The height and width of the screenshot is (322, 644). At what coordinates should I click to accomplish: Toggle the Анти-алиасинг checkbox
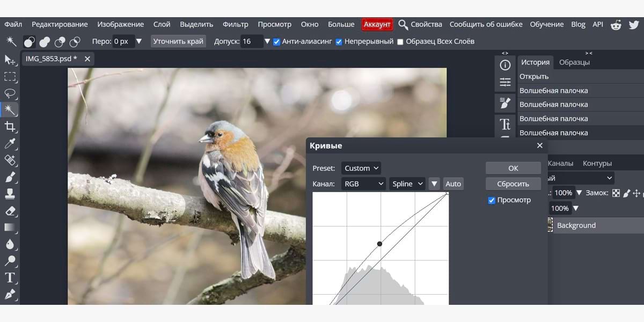pyautogui.click(x=277, y=42)
